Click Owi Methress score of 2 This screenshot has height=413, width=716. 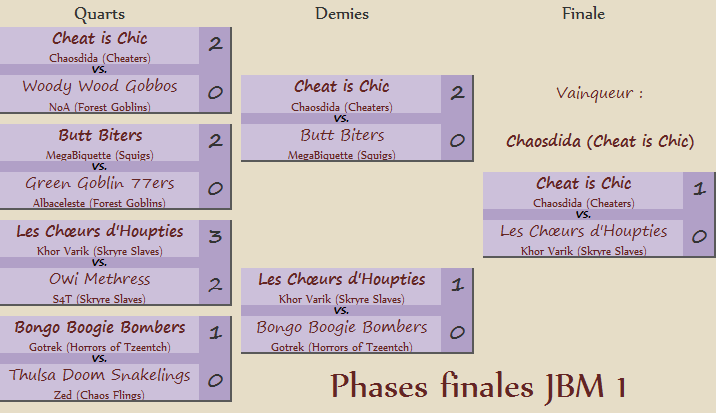pyautogui.click(x=215, y=285)
